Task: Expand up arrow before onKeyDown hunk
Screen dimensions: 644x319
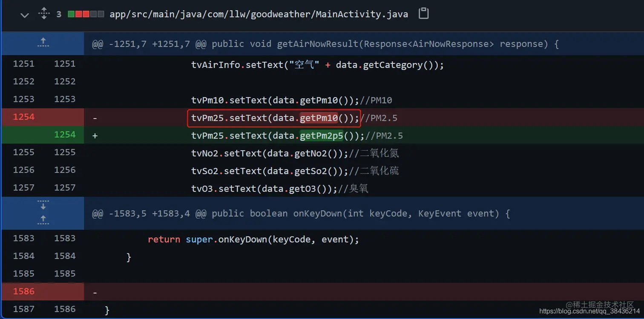Action: [43, 220]
